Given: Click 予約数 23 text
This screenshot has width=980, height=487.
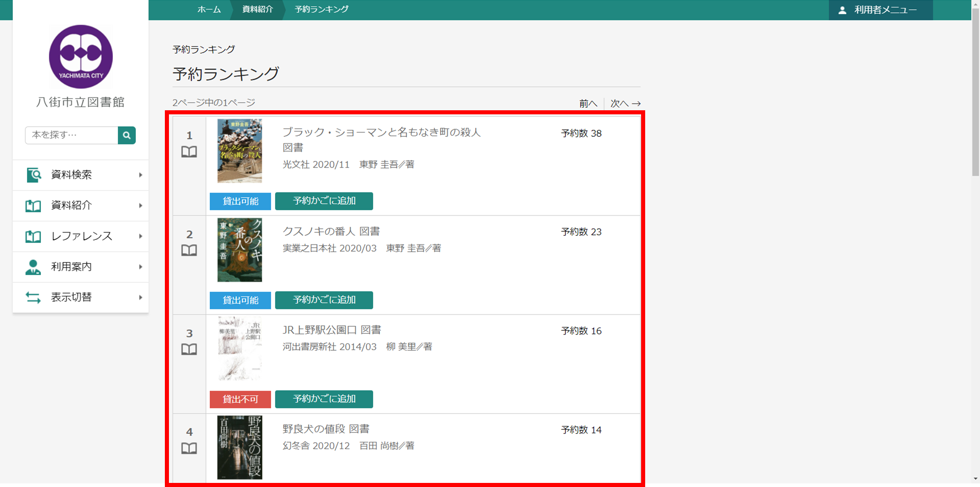Looking at the screenshot, I should 581,232.
